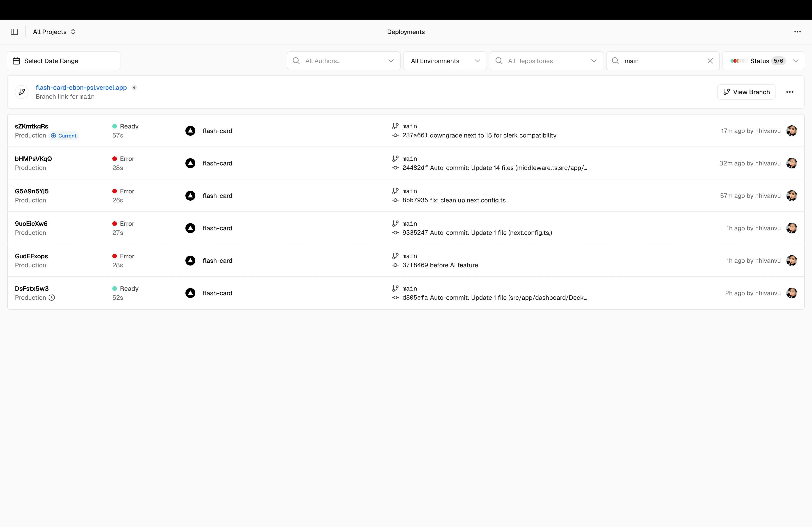Click the search magnifier in All Authors field
812x527 pixels.
point(296,61)
